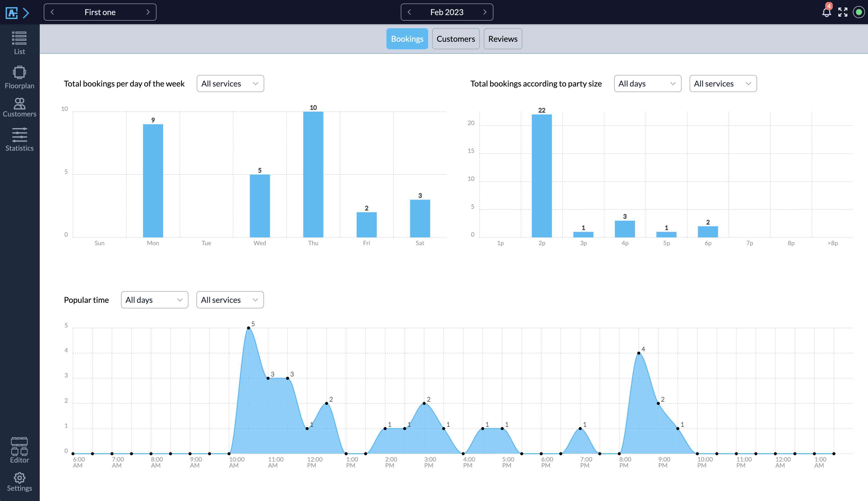
Task: Switch to next venue after First one
Action: pos(148,12)
